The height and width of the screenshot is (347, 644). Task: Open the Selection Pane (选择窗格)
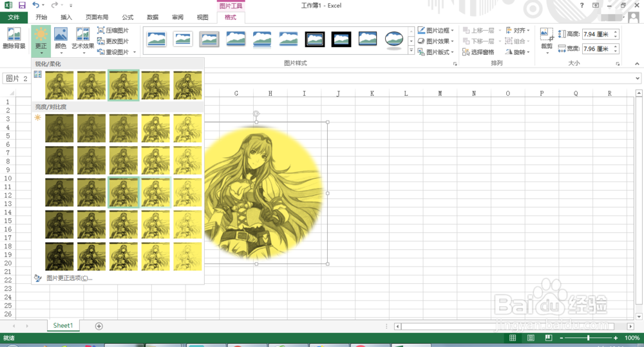tap(478, 52)
